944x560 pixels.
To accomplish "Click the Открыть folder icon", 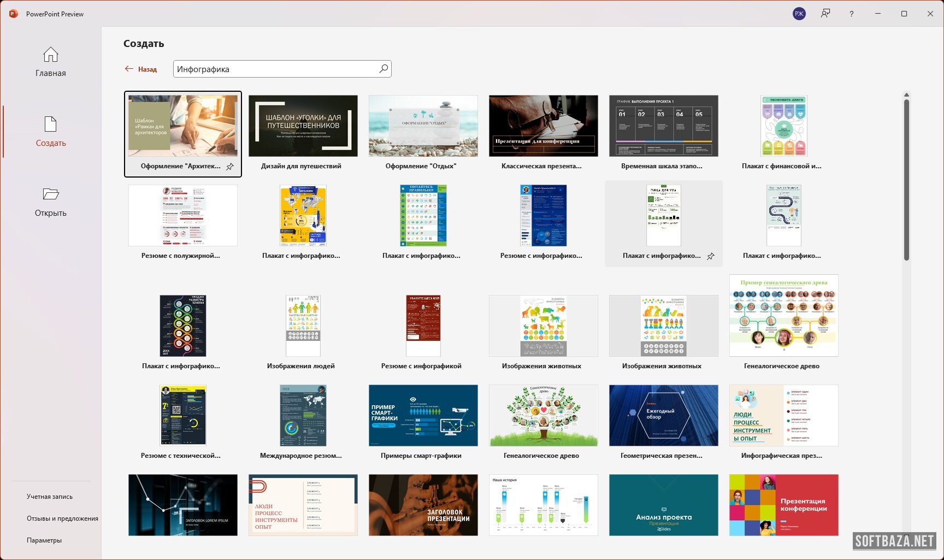I will (51, 194).
